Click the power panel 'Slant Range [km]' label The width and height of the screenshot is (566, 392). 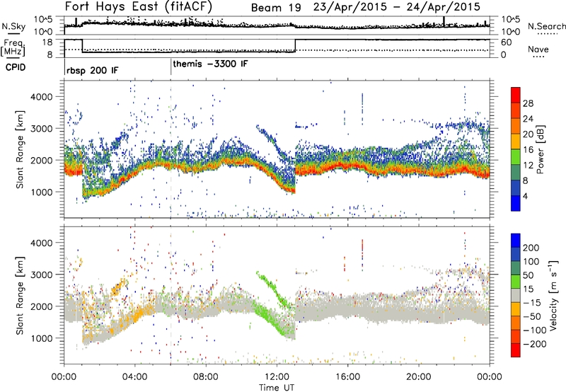coord(20,149)
